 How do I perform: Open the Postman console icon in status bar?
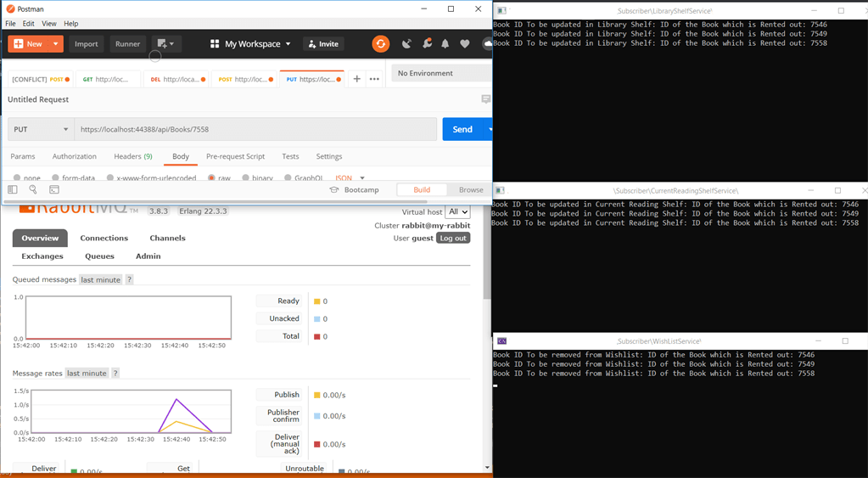[x=53, y=189]
